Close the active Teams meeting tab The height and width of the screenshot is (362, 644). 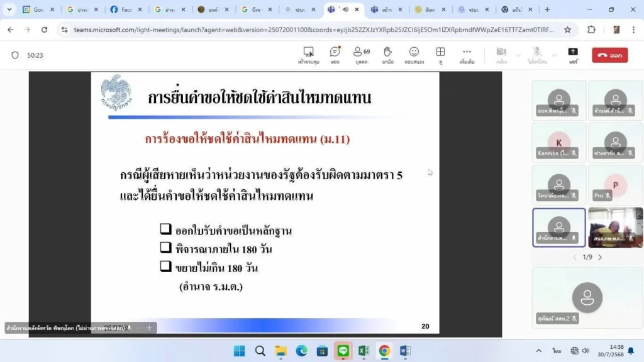coord(357,9)
